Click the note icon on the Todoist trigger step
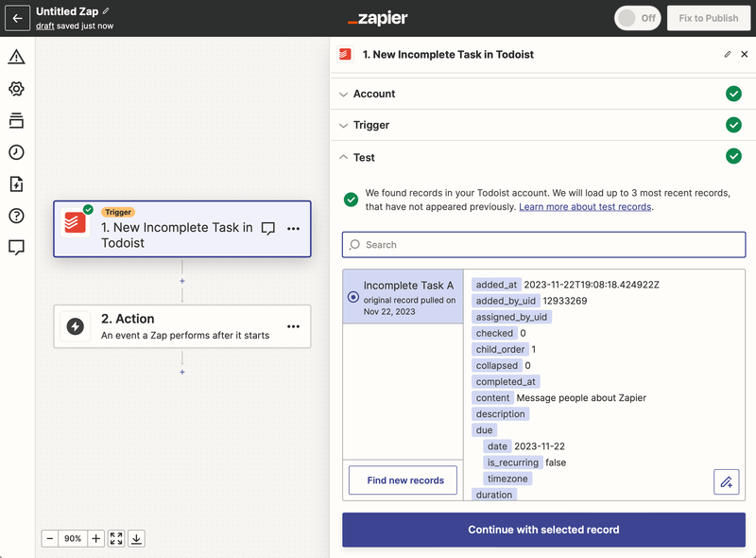This screenshot has height=558, width=756. [267, 228]
